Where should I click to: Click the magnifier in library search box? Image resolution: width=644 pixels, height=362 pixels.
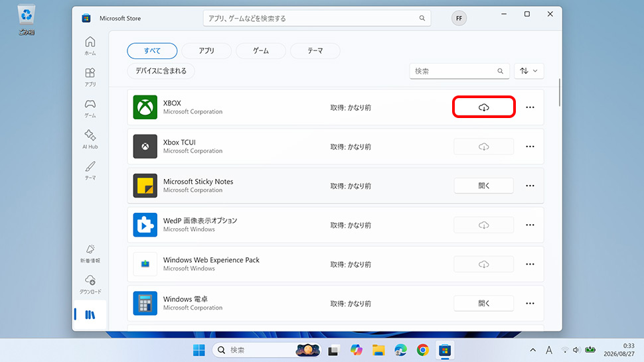pos(500,71)
